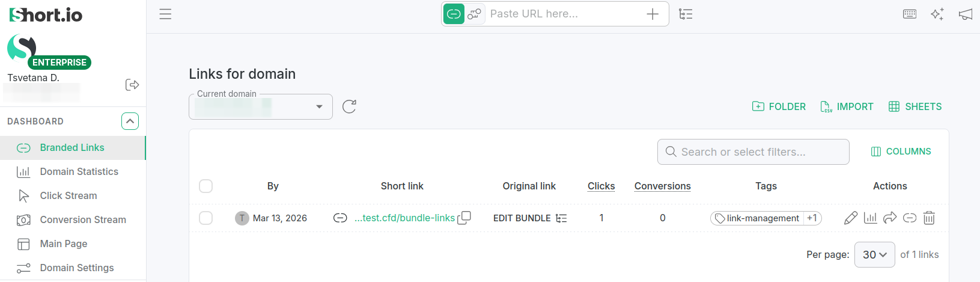The image size is (980, 282).
Task: Switch to the bundle link mode toggle
Action: point(475,14)
